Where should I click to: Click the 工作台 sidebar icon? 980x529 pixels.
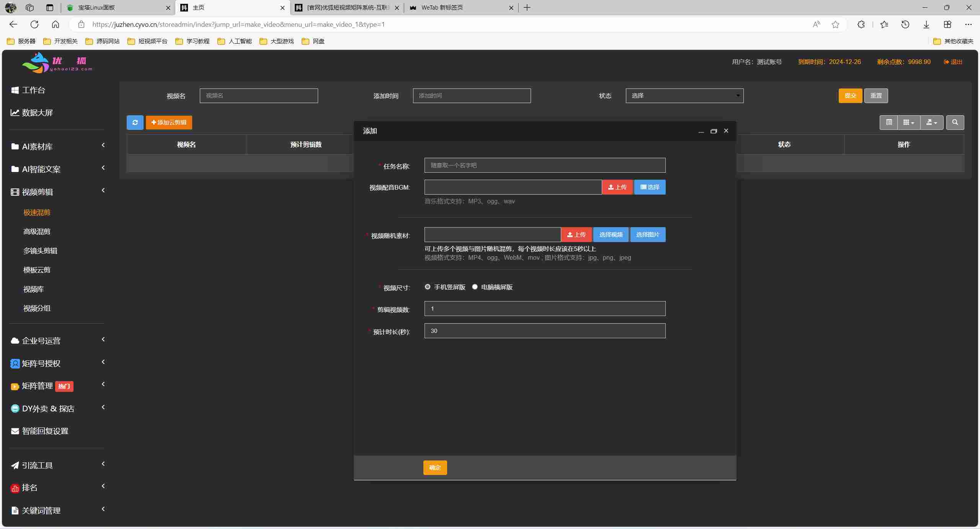(15, 90)
